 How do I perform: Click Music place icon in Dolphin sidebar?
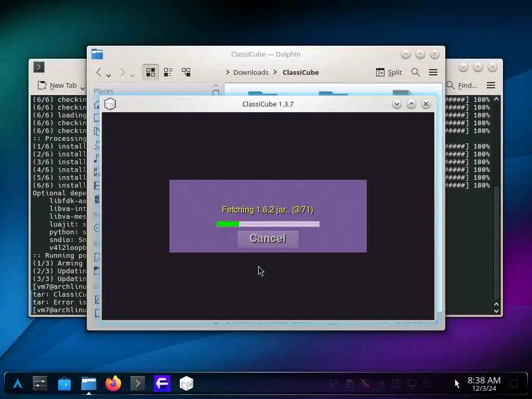point(97,158)
